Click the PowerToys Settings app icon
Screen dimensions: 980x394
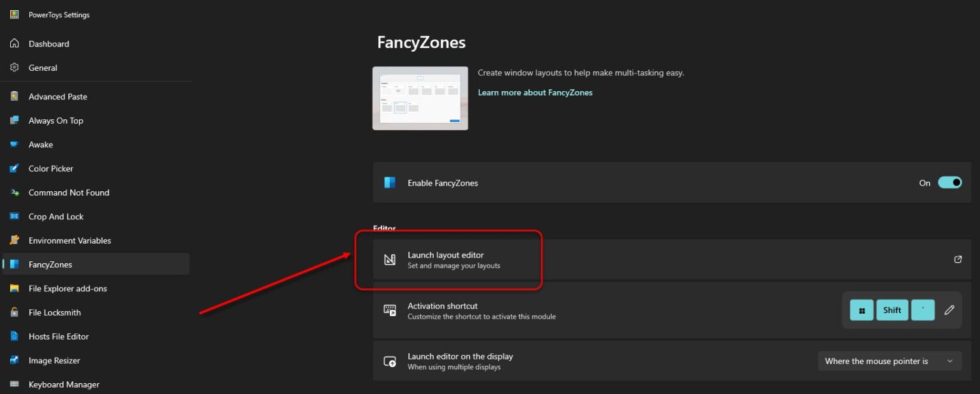tap(14, 15)
